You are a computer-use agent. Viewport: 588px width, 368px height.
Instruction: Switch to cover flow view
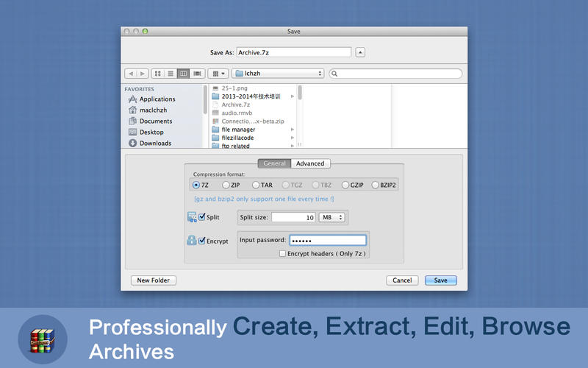tap(197, 74)
